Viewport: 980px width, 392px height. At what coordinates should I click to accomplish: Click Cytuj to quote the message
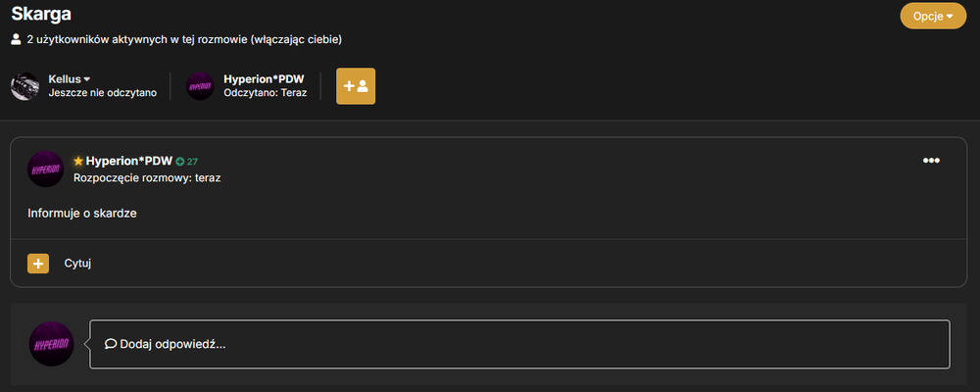click(78, 264)
